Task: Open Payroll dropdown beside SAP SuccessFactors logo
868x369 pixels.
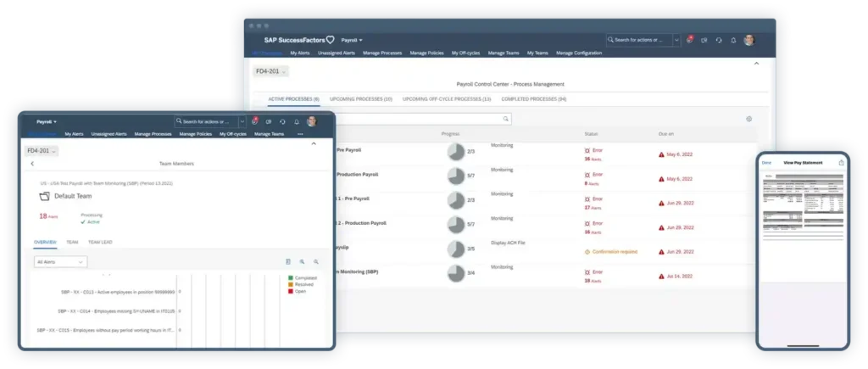Action: pos(352,41)
